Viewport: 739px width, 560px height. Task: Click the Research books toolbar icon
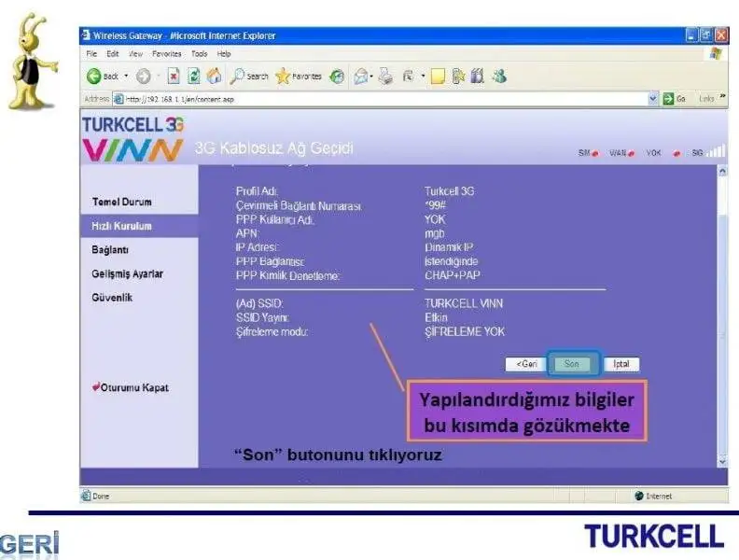point(478,76)
